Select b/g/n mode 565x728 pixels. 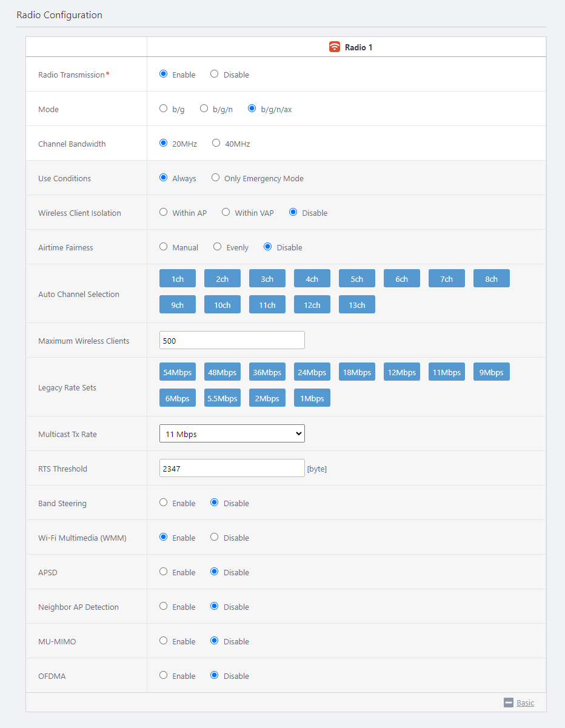[x=204, y=109]
